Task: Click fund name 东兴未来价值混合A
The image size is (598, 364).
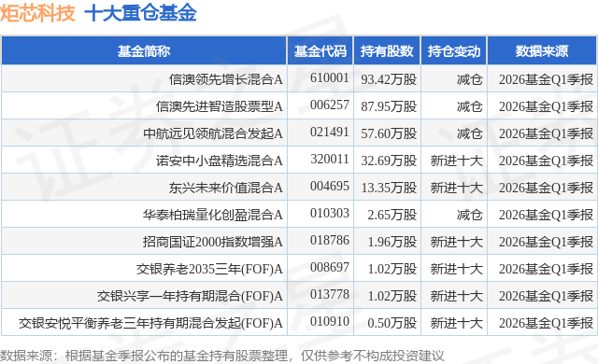Action: point(226,188)
